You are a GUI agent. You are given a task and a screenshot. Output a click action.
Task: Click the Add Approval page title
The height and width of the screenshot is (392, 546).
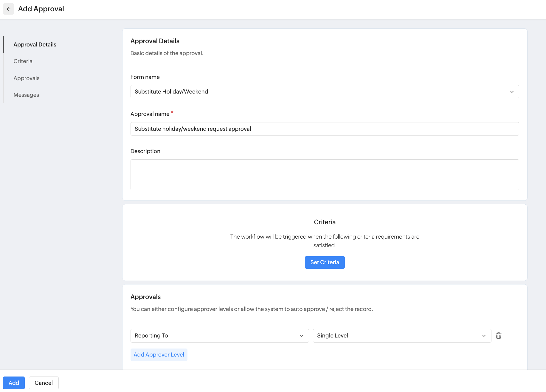click(x=41, y=9)
